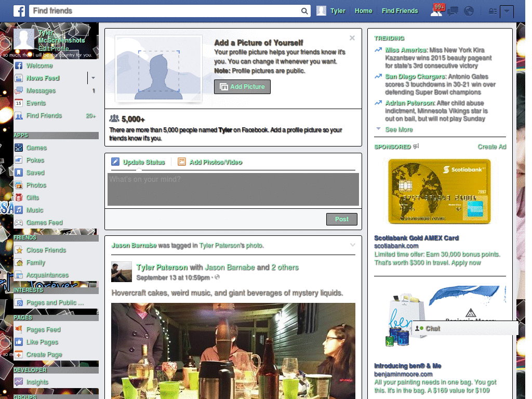This screenshot has height=399, width=532.
Task: Click the News Feed sidebar icon
Action: (19, 78)
